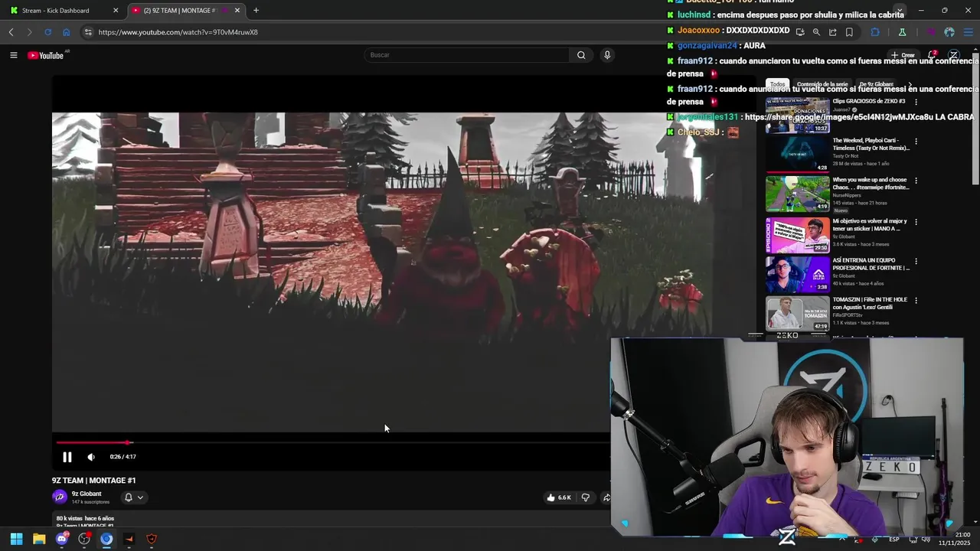This screenshot has height=551, width=980.
Task: Mute the video volume speaker icon
Action: [91, 457]
